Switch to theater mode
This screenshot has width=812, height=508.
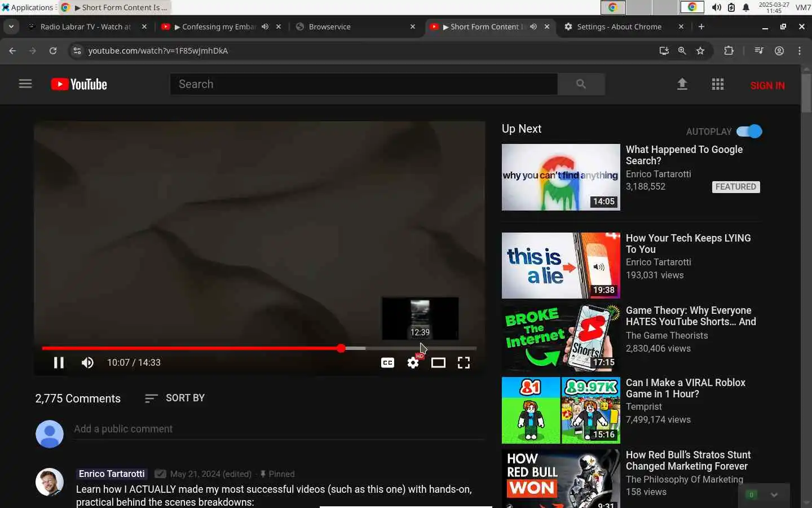click(x=438, y=362)
